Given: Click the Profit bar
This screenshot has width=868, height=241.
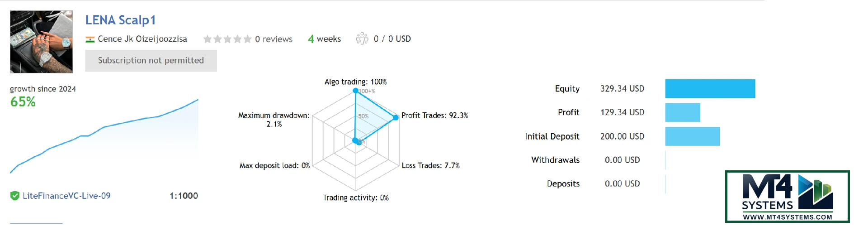Looking at the screenshot, I should 683,112.
